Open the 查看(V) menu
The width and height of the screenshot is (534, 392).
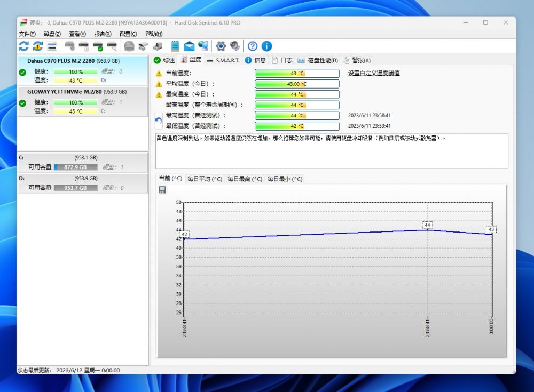point(77,34)
